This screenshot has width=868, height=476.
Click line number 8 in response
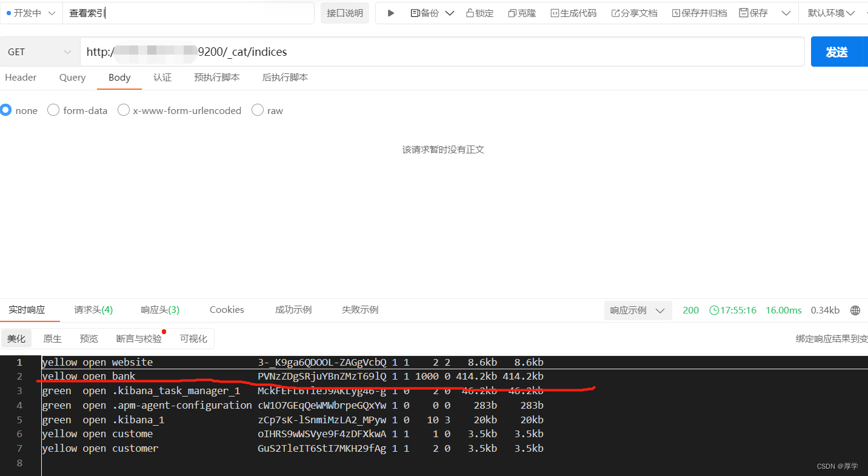tap(19, 463)
